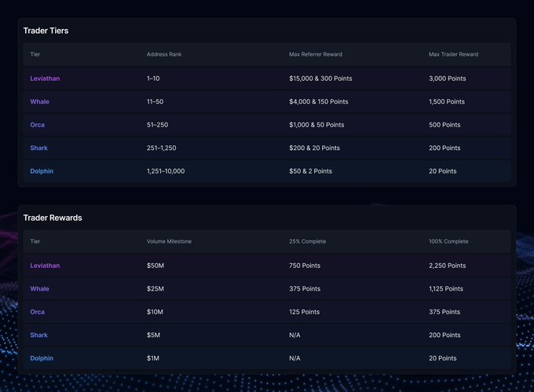Click the Max Referrer Reward column header
The image size is (534, 392).
click(316, 54)
